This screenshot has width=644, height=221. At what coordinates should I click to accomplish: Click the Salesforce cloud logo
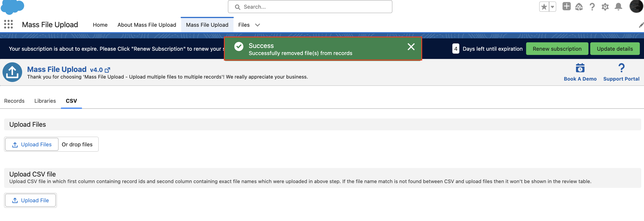pyautogui.click(x=12, y=7)
